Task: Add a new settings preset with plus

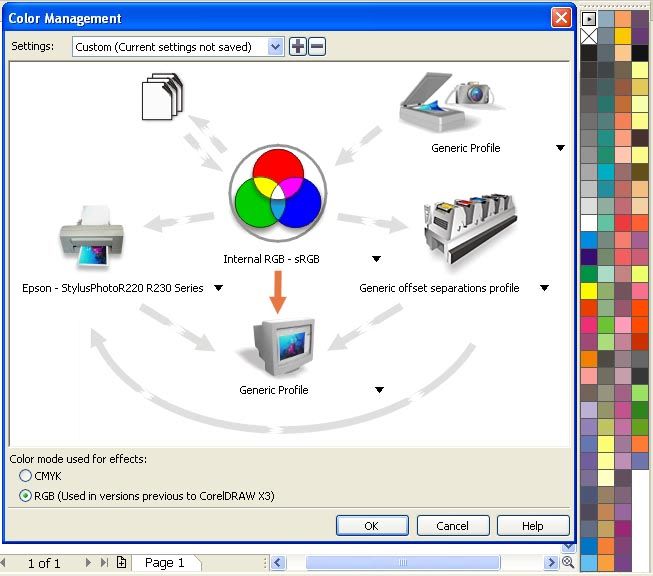Action: pyautogui.click(x=298, y=46)
